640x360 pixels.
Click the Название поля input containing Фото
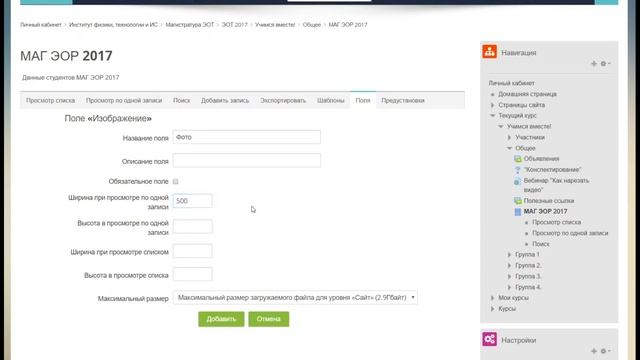point(247,137)
